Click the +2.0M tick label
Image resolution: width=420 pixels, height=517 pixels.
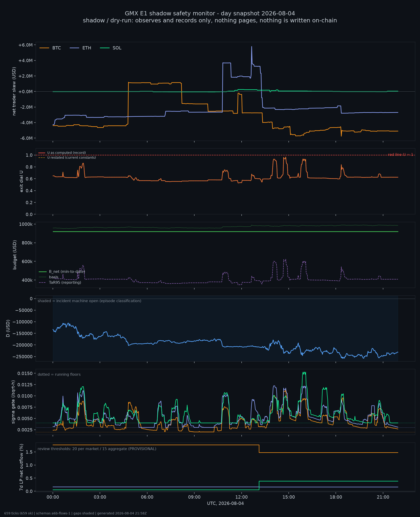(x=25, y=76)
